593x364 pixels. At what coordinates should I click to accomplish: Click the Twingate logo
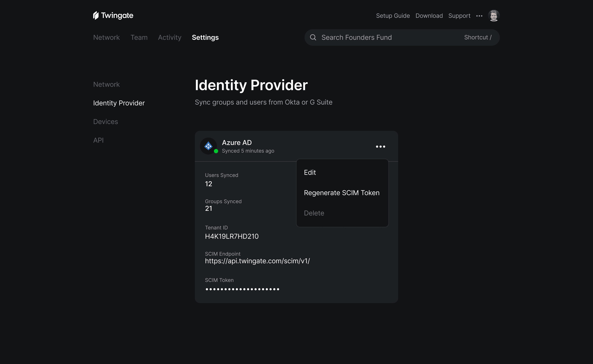click(x=113, y=15)
